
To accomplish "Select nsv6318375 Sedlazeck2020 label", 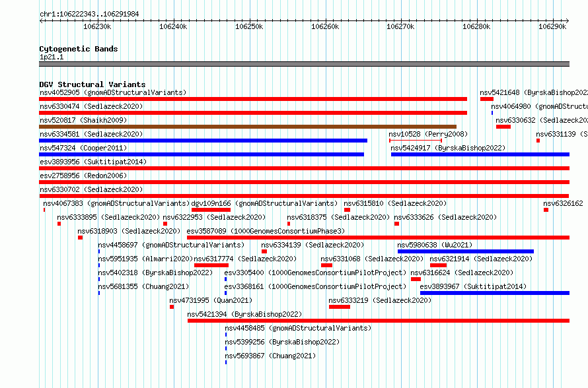I will 338,217.
